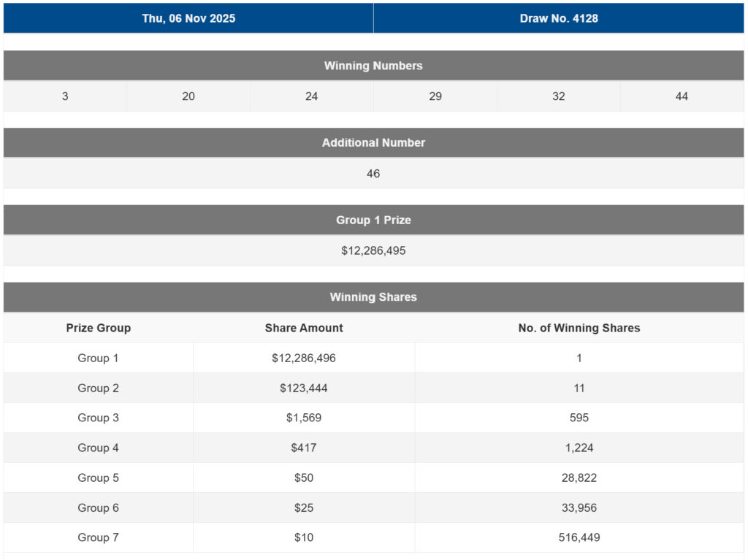Select the Winning Shares section header
The image size is (748, 560).
373,297
